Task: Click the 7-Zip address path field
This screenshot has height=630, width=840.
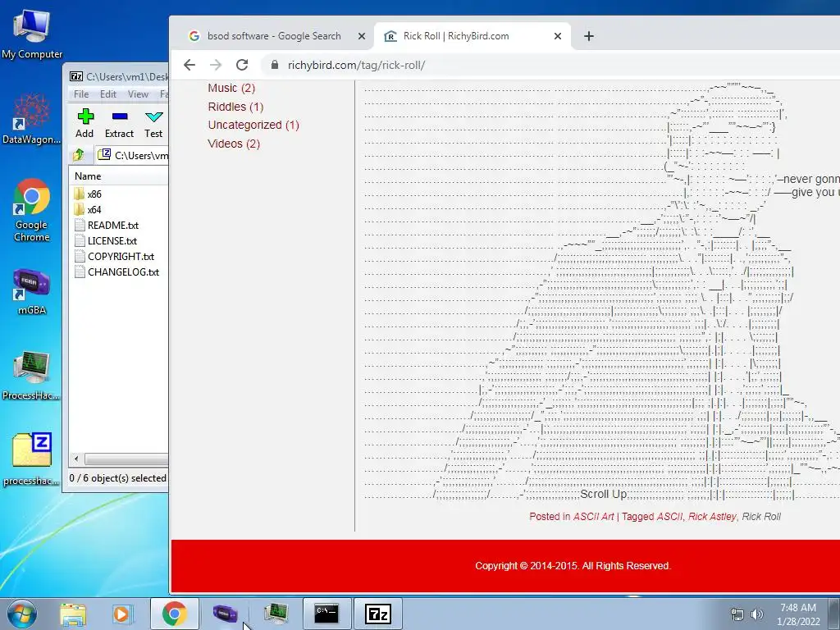Action: point(132,155)
